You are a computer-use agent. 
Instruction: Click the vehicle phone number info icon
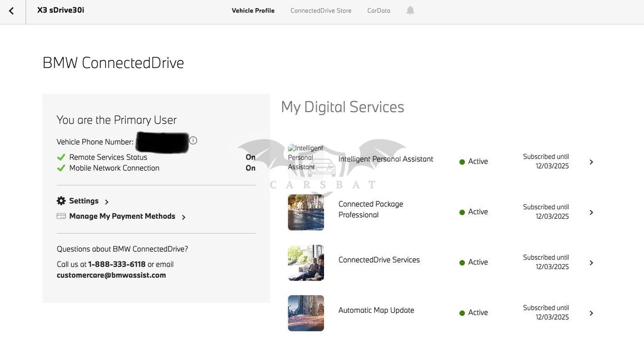(x=193, y=140)
